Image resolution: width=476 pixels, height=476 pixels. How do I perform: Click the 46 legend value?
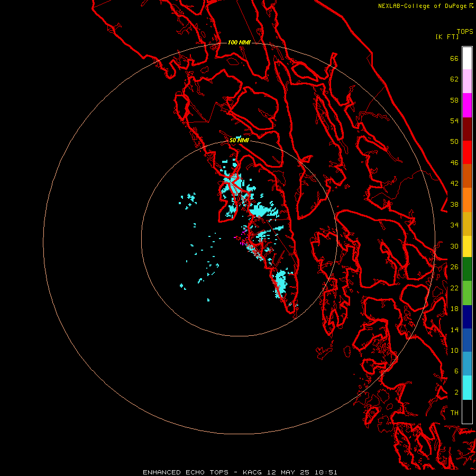click(x=454, y=163)
